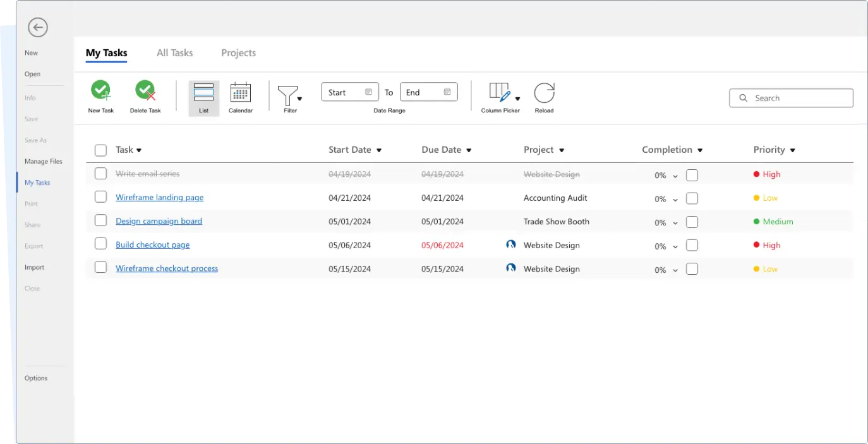This screenshot has width=868, height=444.
Task: Check the Build checkout page row checkbox
Action: pos(100,244)
